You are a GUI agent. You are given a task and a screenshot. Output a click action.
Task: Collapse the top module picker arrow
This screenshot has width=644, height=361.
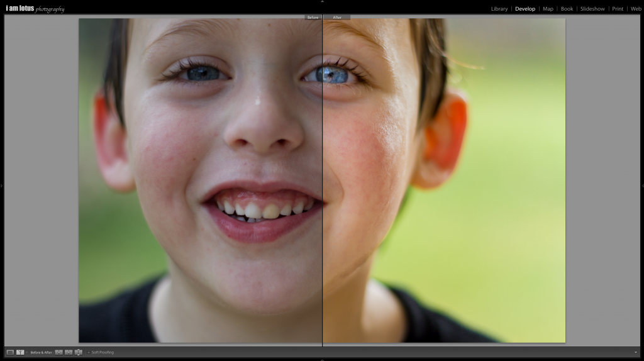322,2
